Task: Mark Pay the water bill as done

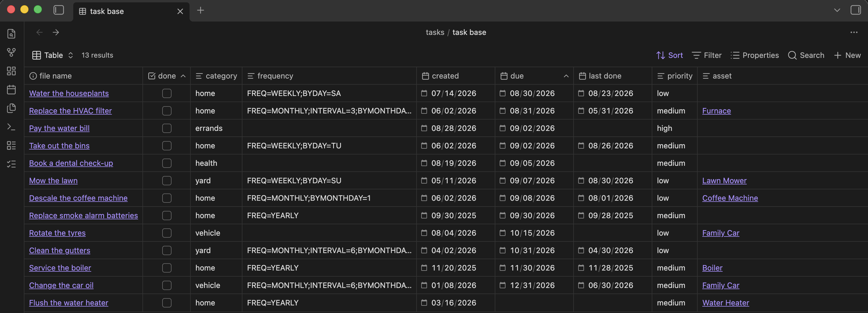Action: [x=167, y=128]
